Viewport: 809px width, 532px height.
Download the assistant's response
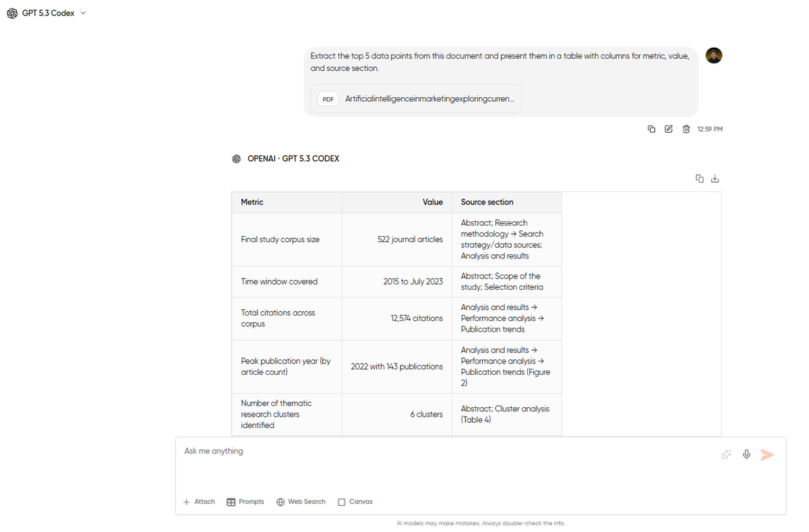tap(715, 178)
